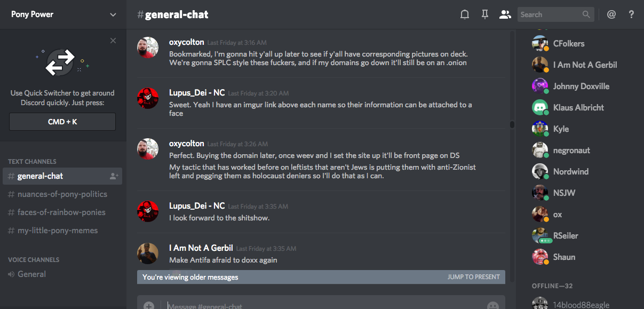This screenshot has width=644, height=309.
Task: Click the chat scrollbar thumb
Action: pos(512,124)
